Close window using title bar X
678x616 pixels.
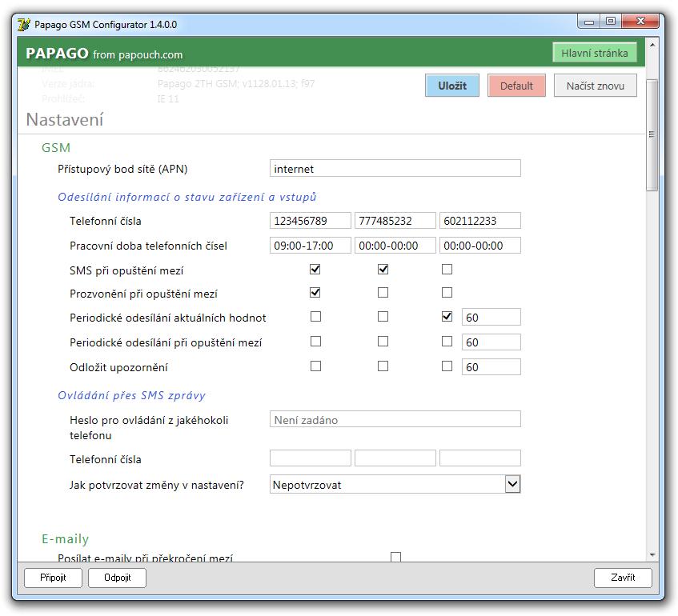640,21
